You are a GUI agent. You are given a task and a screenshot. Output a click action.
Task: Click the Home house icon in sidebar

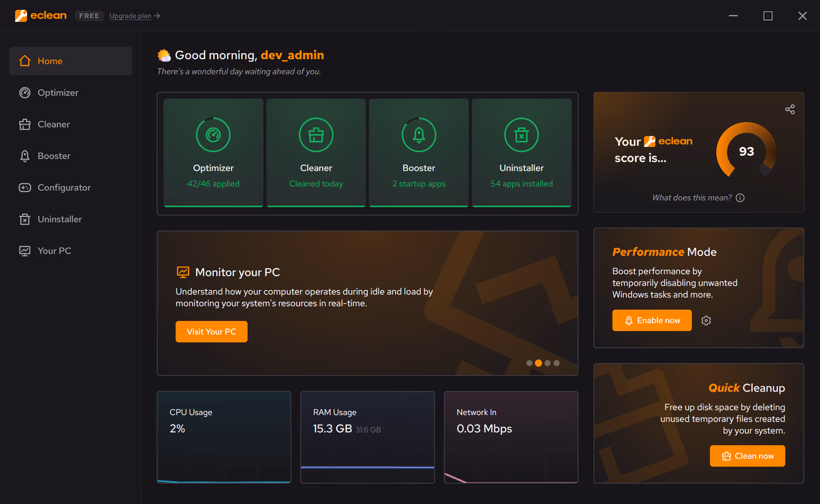point(25,61)
